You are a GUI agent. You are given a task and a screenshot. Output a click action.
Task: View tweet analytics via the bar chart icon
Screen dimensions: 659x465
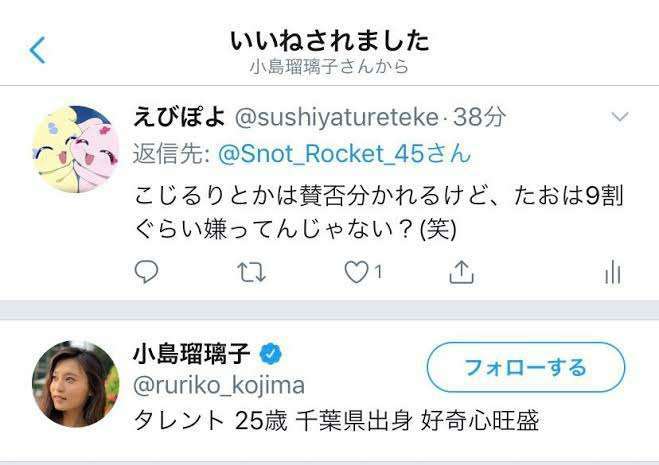613,272
